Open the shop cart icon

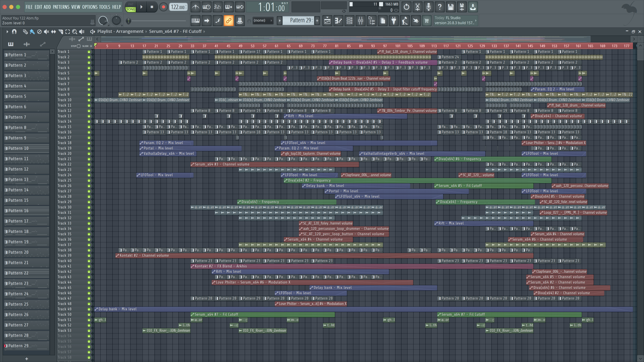pyautogui.click(x=427, y=21)
